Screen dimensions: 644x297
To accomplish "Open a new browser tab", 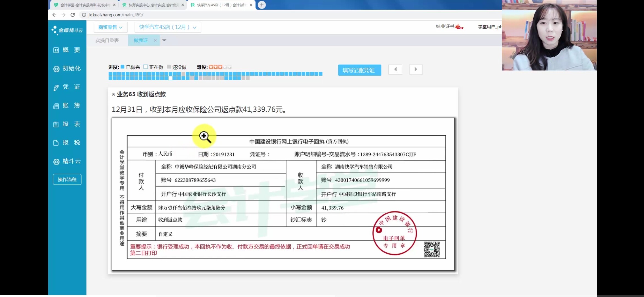I will pos(262,5).
